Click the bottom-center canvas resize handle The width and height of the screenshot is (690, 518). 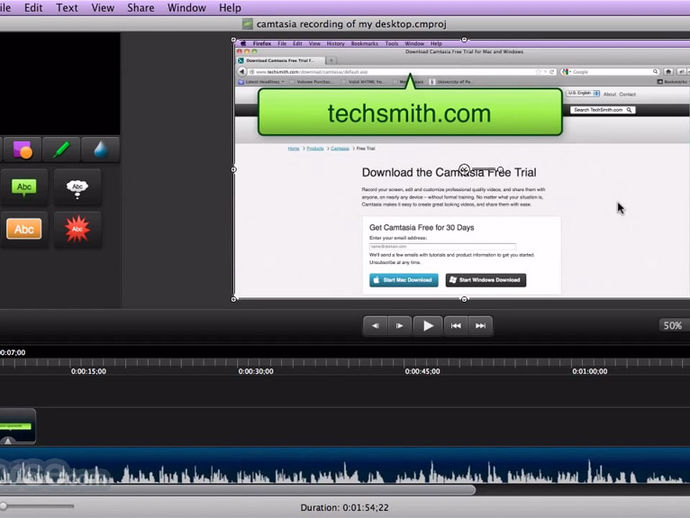(464, 299)
